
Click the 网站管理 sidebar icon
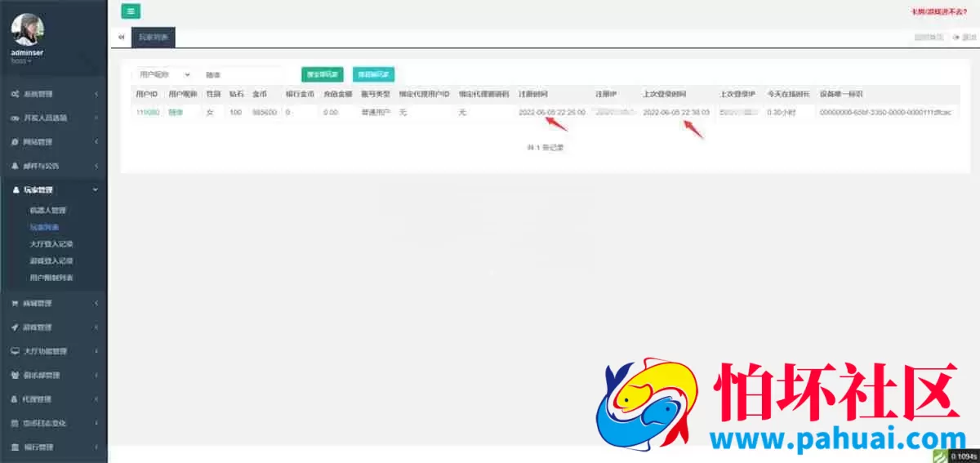(16, 142)
